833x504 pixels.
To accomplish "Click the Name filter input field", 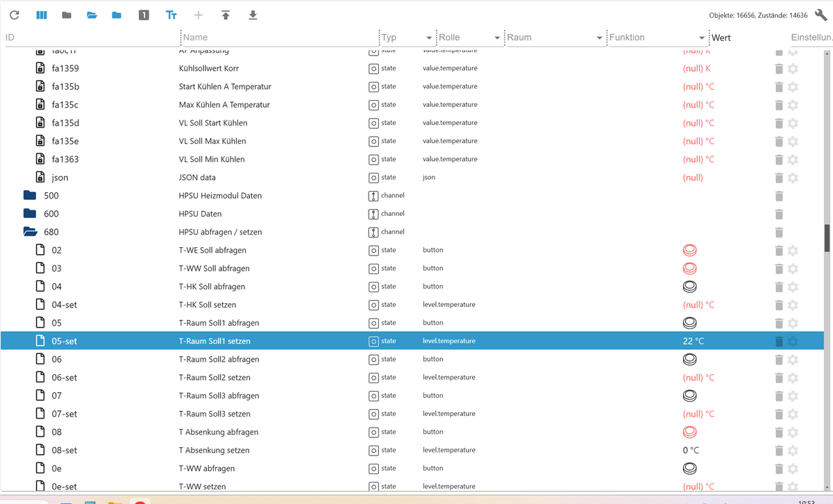I will 278,37.
